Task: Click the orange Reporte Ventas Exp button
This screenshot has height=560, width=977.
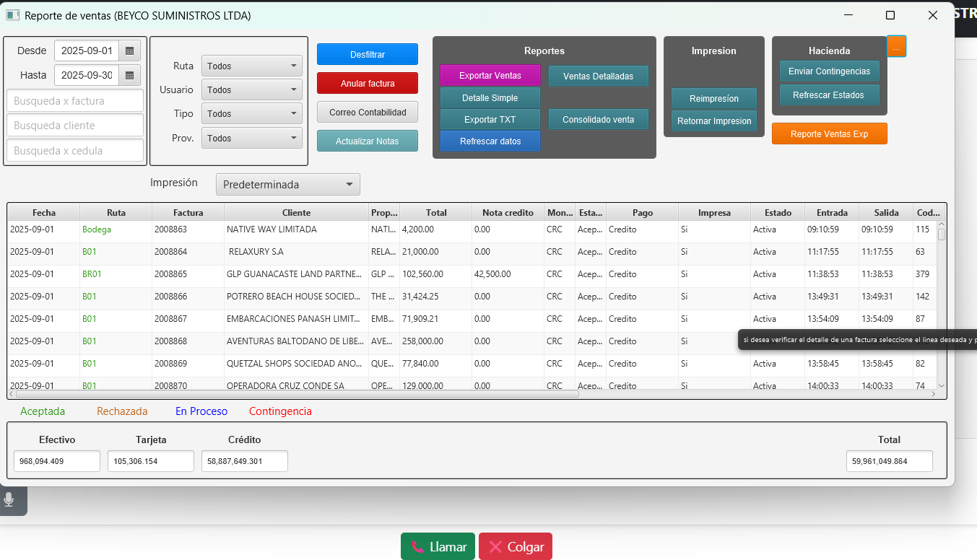Action: 829,134
